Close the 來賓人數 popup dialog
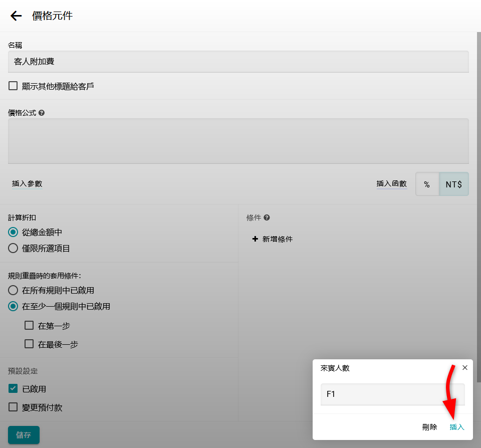This screenshot has width=481, height=448. [x=464, y=368]
